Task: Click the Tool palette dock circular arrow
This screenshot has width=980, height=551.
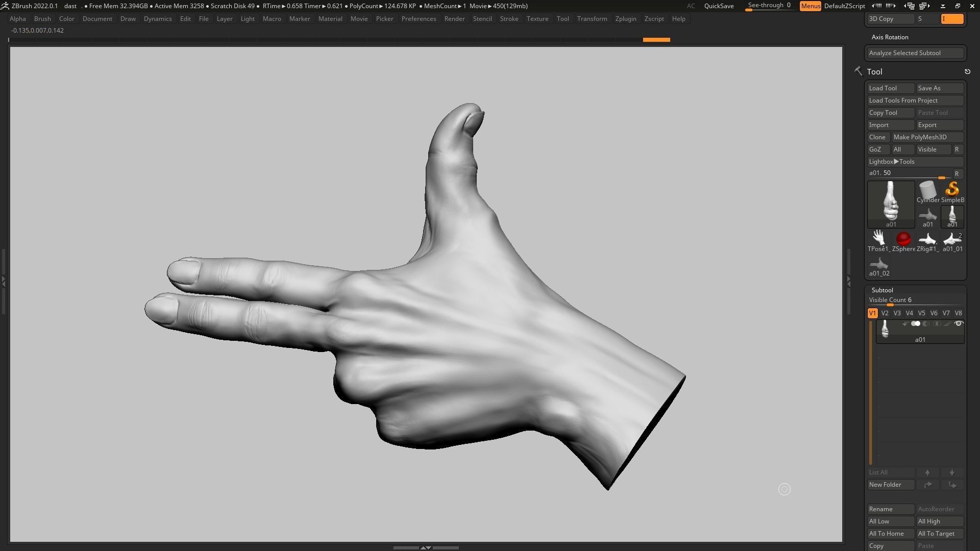Action: coord(967,72)
